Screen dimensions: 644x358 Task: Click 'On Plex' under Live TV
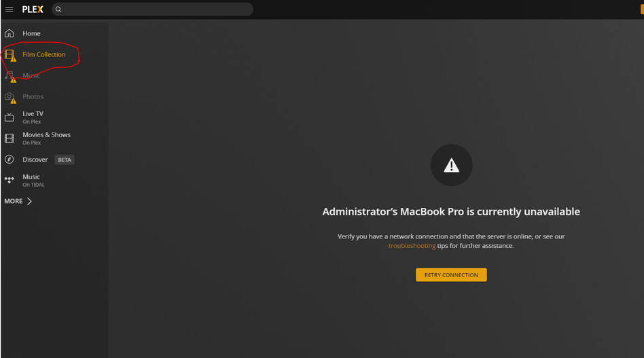point(32,122)
